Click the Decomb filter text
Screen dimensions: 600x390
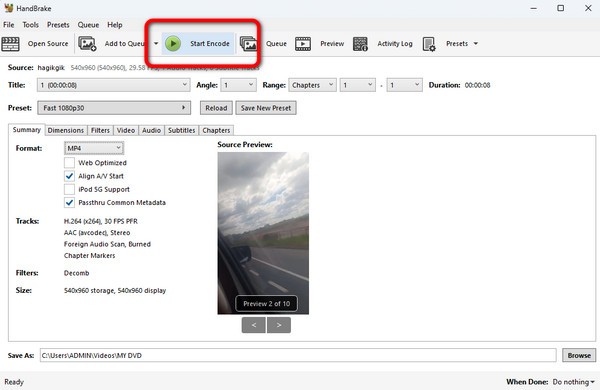(77, 273)
